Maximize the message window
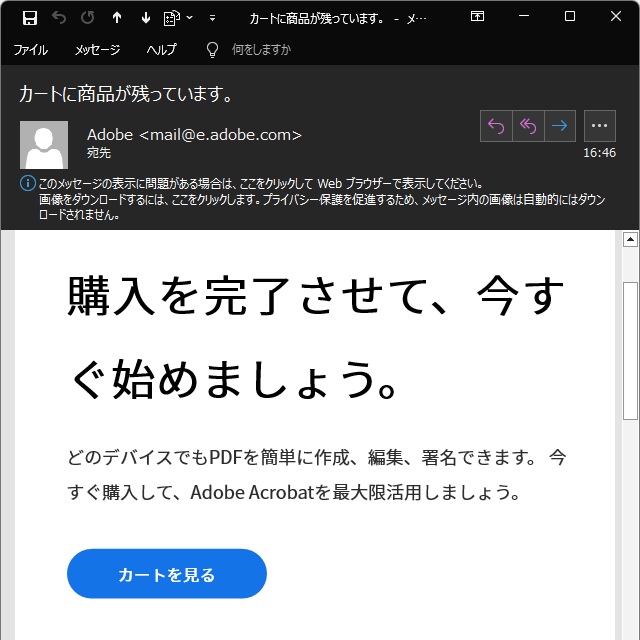This screenshot has width=640, height=640. (x=570, y=16)
